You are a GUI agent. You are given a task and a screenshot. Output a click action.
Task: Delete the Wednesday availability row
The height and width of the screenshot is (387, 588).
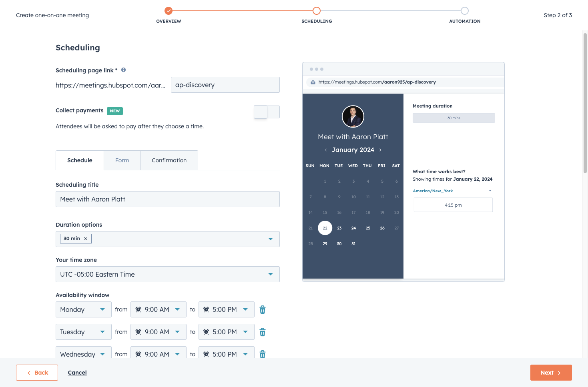(x=263, y=354)
